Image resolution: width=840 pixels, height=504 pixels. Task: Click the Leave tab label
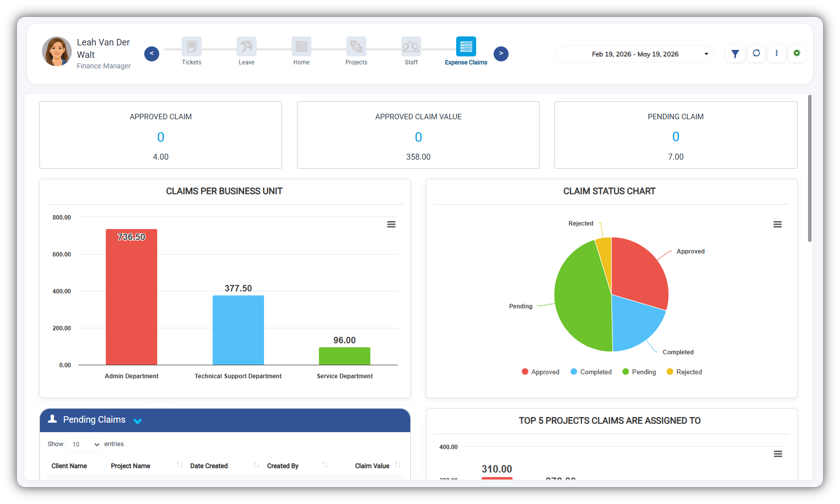click(247, 62)
